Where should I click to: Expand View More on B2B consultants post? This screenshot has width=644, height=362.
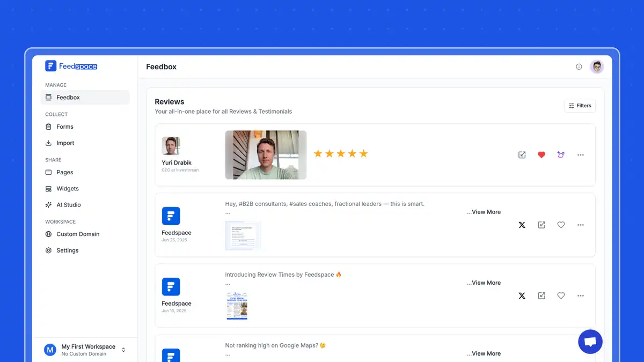484,212
